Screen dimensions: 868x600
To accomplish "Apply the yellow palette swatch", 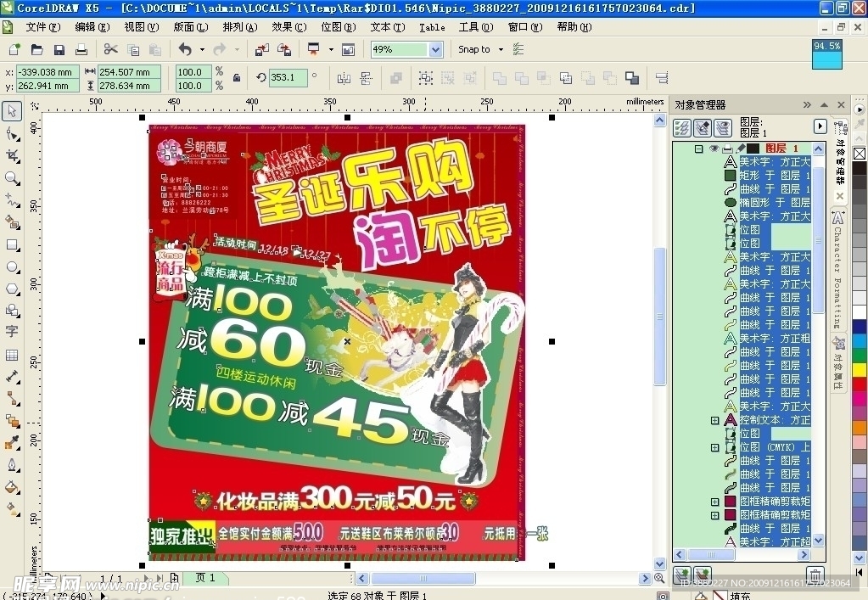I will point(860,369).
